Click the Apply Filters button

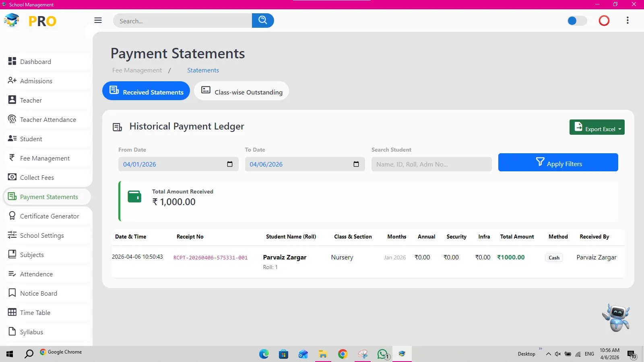558,162
